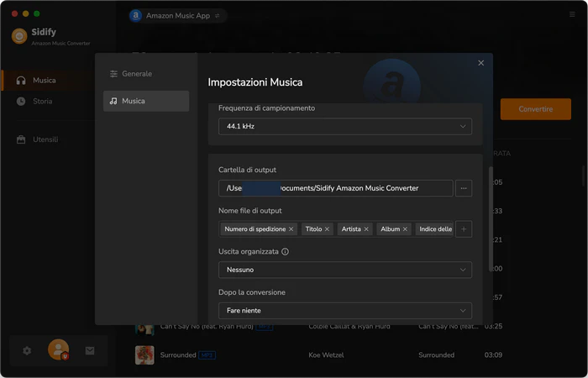This screenshot has width=588, height=378.
Task: Click the Can't Say No duration 03:25
Action: (493, 326)
